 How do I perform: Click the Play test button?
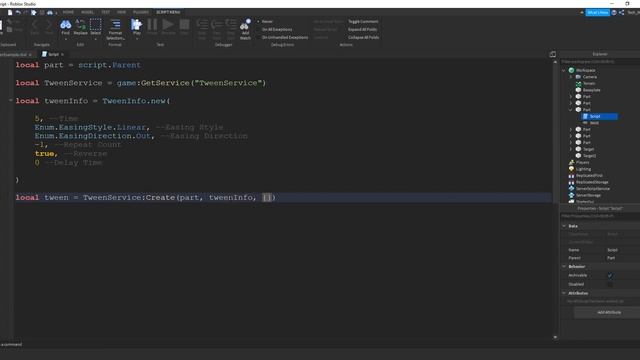(136, 24)
